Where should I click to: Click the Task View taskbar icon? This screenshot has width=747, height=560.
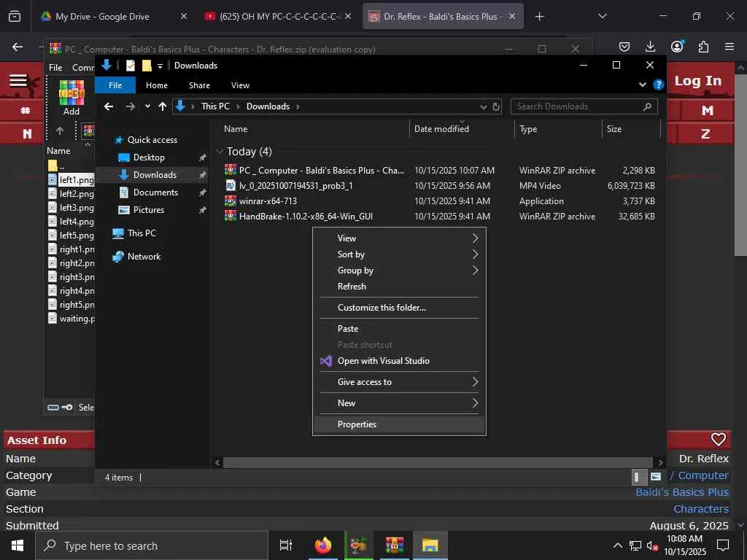(285, 545)
